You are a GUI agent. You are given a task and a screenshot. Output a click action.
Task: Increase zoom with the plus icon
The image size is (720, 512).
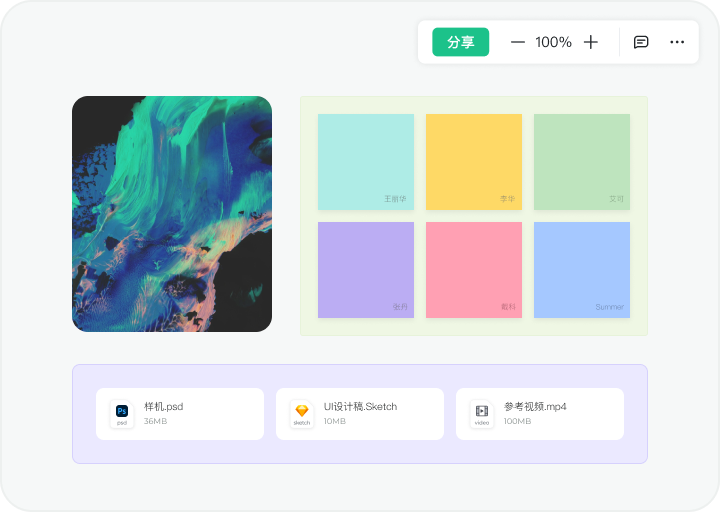pyautogui.click(x=591, y=42)
